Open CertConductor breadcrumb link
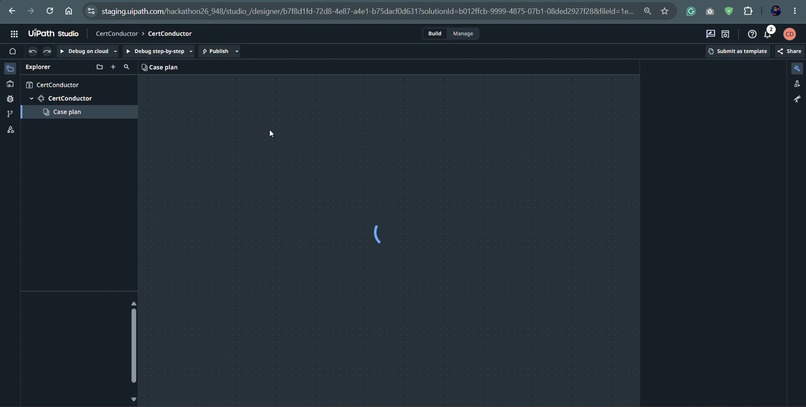 (x=117, y=33)
